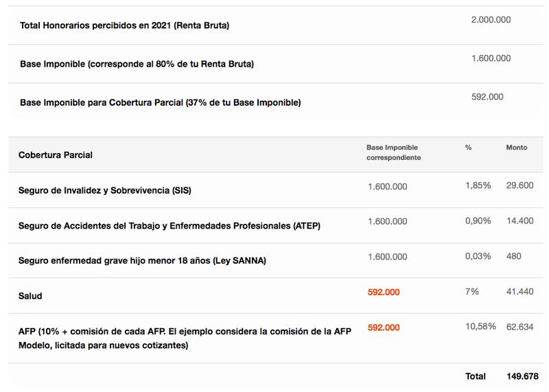Select the AFP commission description text
549x392 pixels.
pyautogui.click(x=185, y=337)
